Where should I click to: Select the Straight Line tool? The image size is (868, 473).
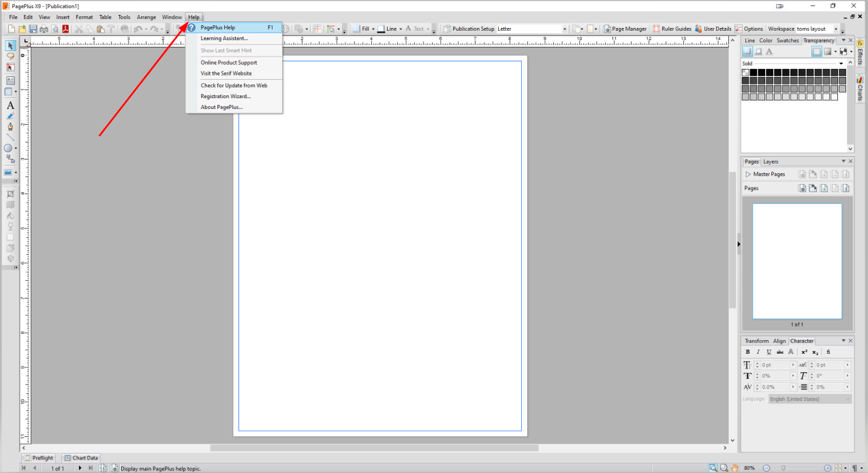coord(10,137)
